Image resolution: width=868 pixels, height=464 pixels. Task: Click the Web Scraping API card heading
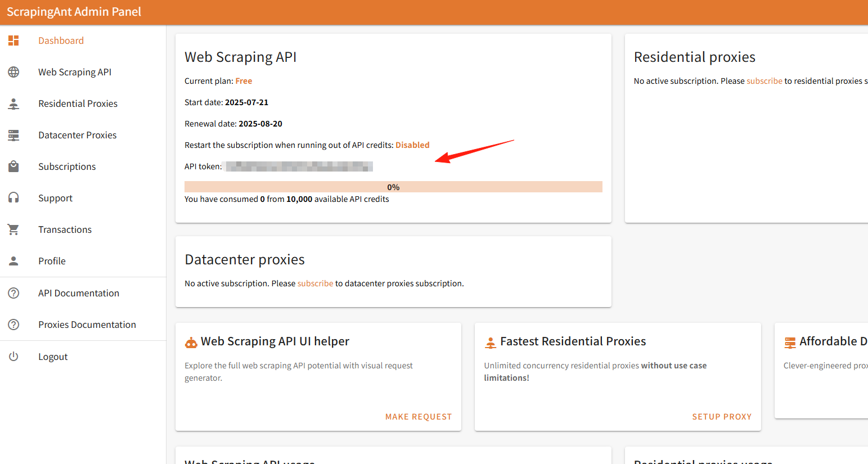point(240,57)
